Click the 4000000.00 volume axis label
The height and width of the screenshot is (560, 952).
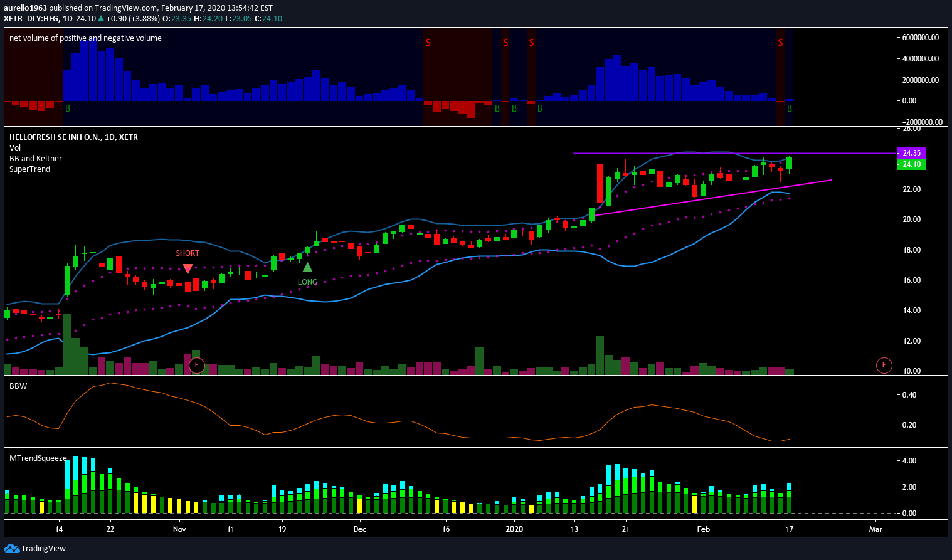click(921, 59)
